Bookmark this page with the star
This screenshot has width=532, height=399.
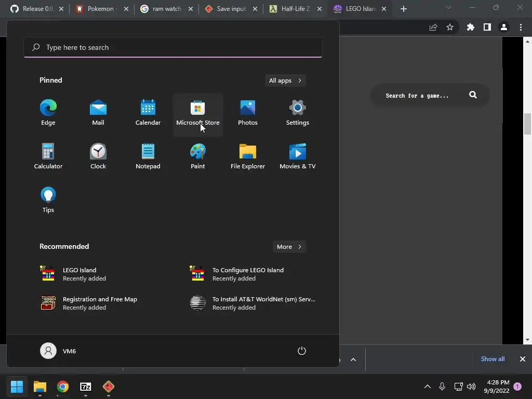point(450,27)
